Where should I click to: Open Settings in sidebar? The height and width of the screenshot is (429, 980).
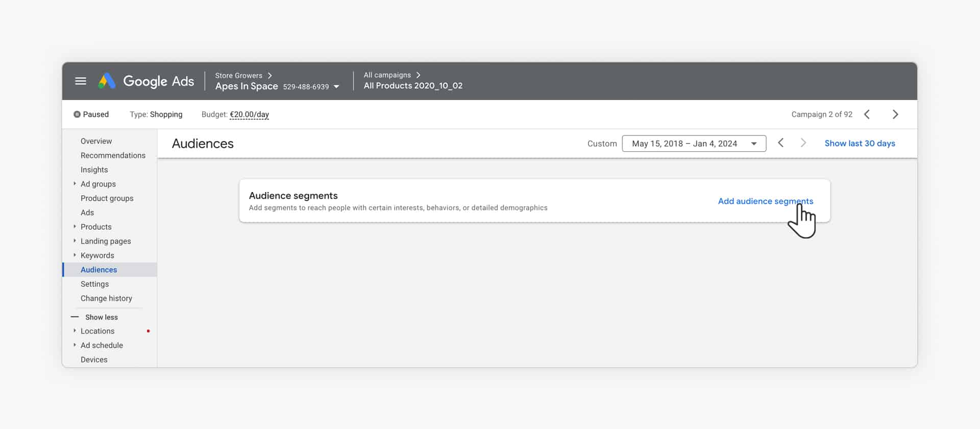click(94, 284)
